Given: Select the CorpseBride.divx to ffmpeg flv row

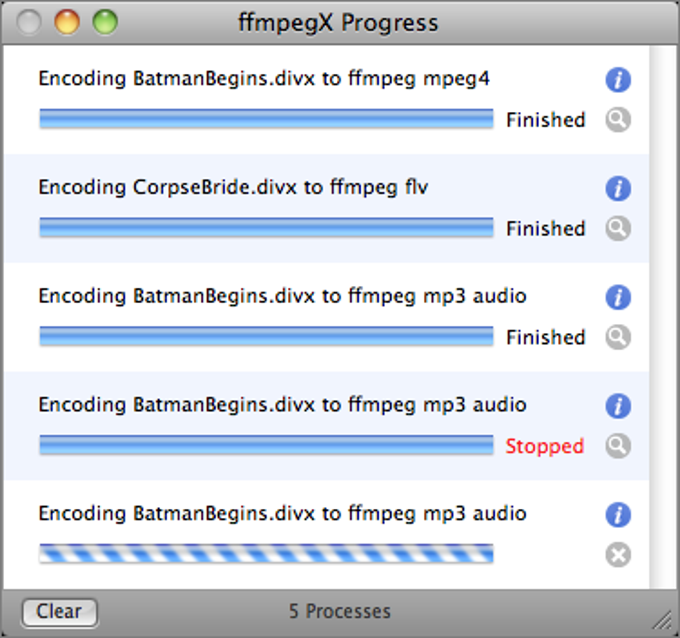Looking at the screenshot, I should click(233, 188).
